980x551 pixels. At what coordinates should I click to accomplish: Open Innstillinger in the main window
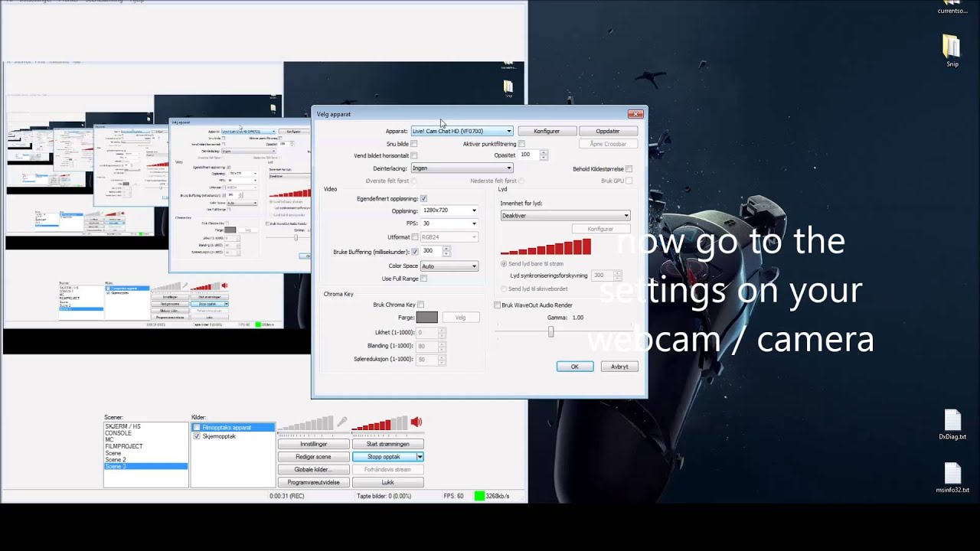click(313, 444)
